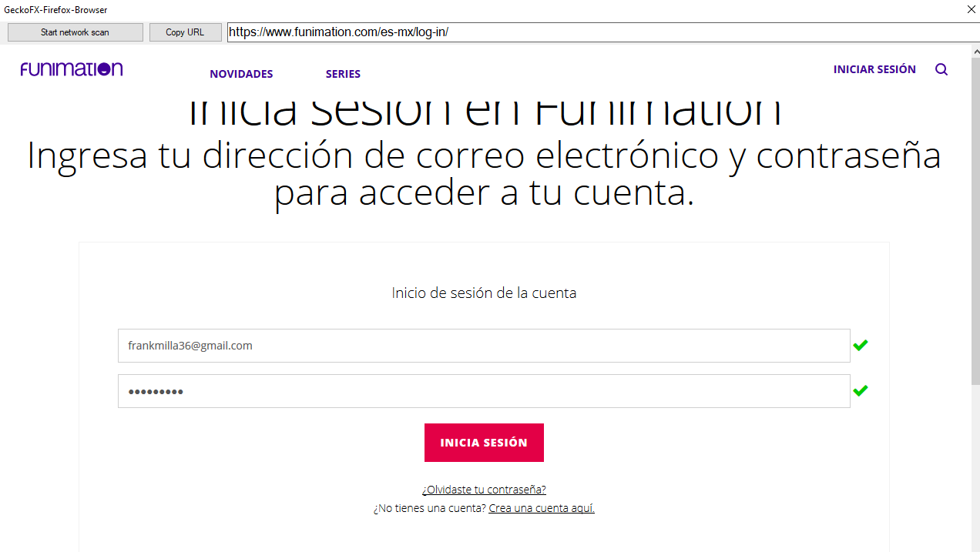Click into the password field
The height and width of the screenshot is (552, 980).
pos(484,391)
